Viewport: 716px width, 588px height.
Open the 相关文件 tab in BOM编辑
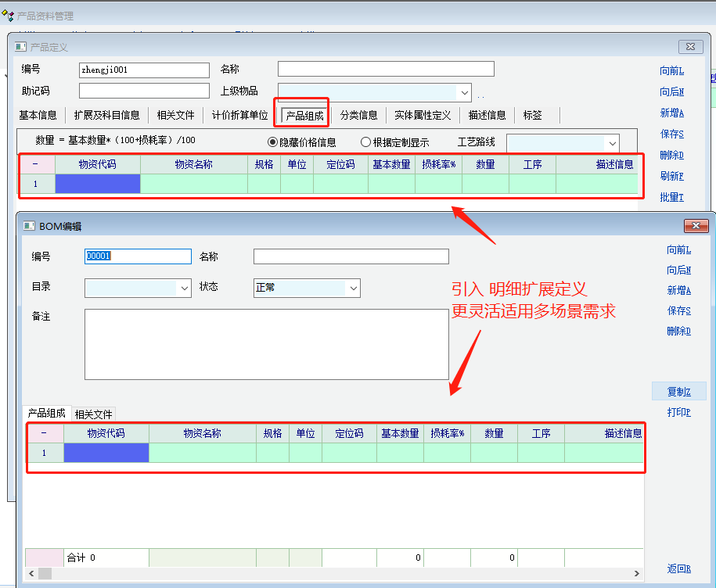coord(93,414)
